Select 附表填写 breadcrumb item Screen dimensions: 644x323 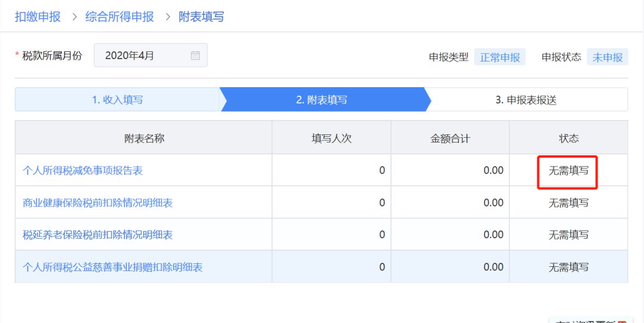(202, 17)
